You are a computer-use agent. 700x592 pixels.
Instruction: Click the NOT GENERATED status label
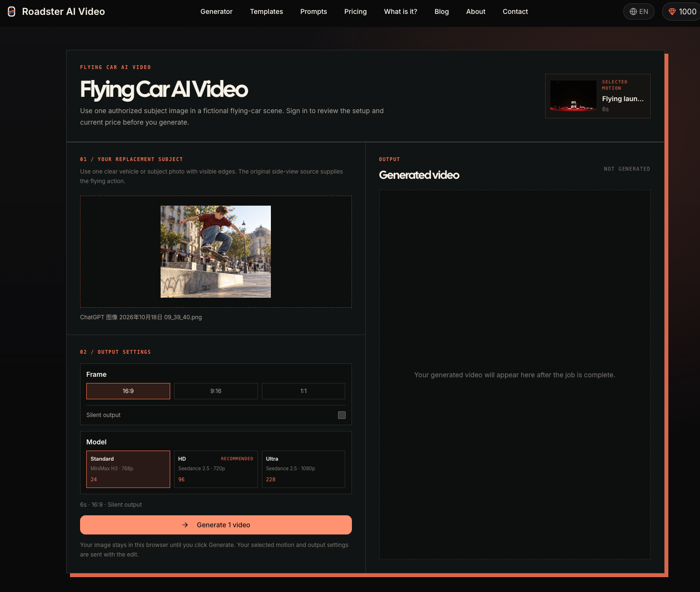(627, 169)
